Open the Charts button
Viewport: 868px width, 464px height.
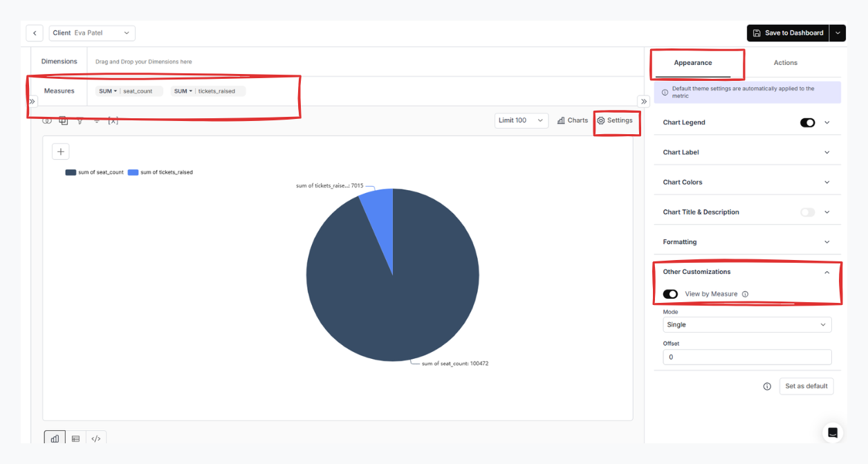pyautogui.click(x=573, y=120)
